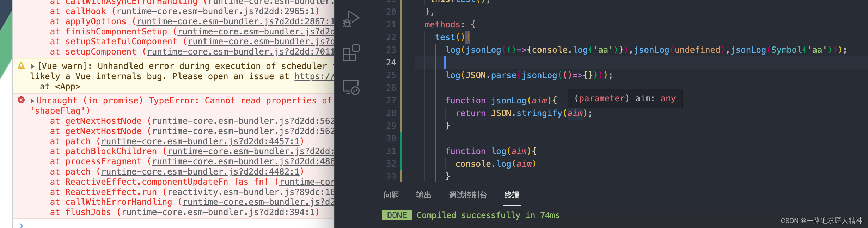Click the '(parameter) aim: any' hover tooltip
The height and width of the screenshot is (228, 868).
coord(625,99)
